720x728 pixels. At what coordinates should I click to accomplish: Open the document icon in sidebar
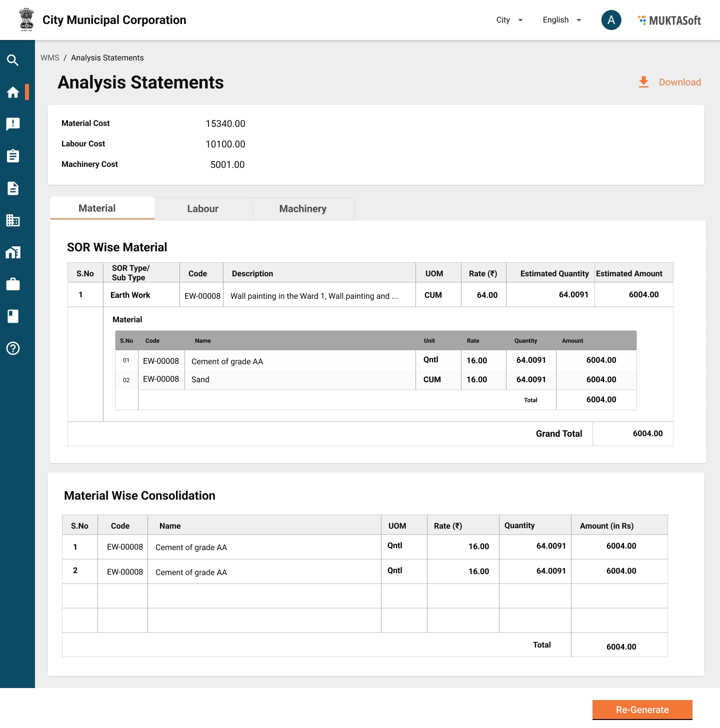(x=13, y=188)
